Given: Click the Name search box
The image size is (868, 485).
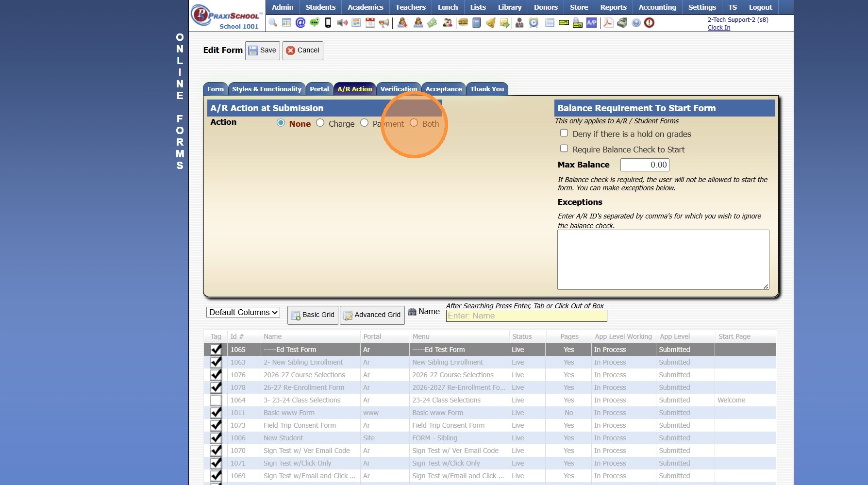Looking at the screenshot, I should [527, 316].
